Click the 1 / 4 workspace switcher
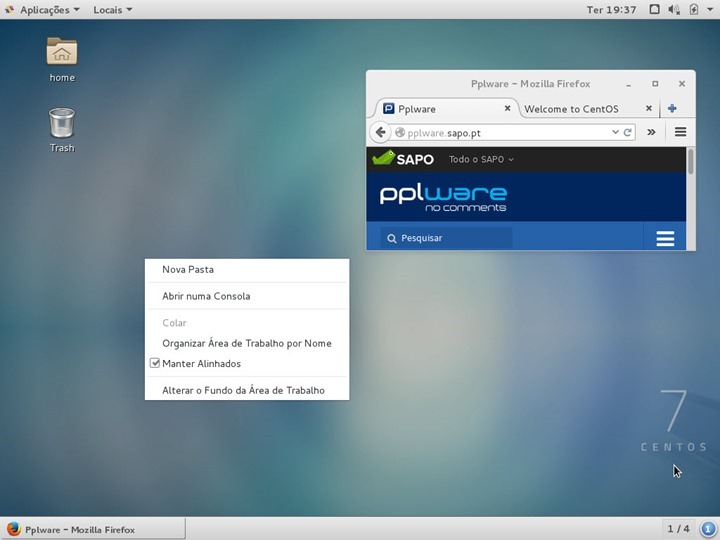The image size is (720, 540). (x=678, y=529)
